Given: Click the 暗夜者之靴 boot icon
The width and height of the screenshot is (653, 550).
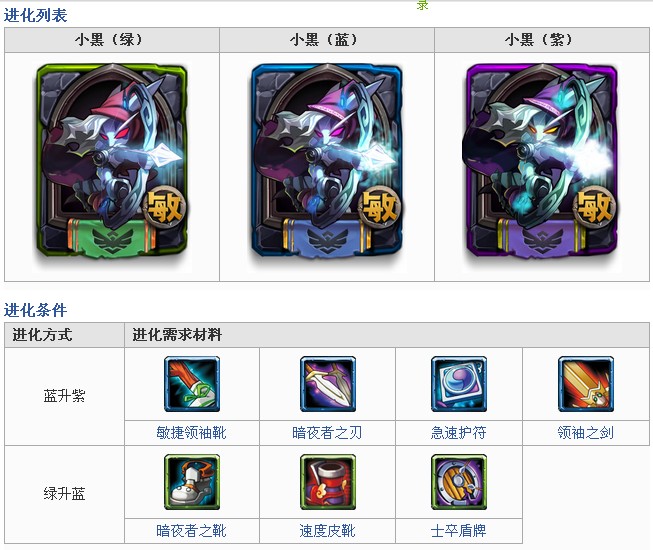Looking at the screenshot, I should 192,482.
